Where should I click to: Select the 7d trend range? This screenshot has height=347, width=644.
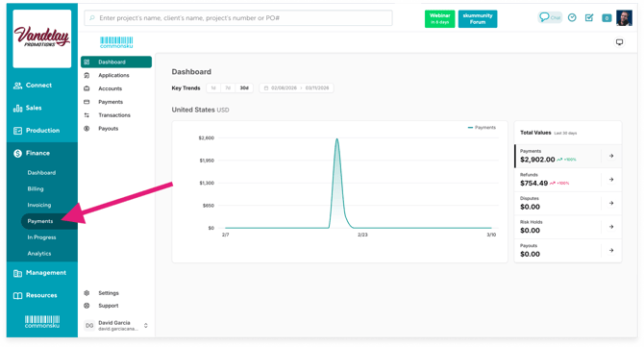tap(228, 88)
